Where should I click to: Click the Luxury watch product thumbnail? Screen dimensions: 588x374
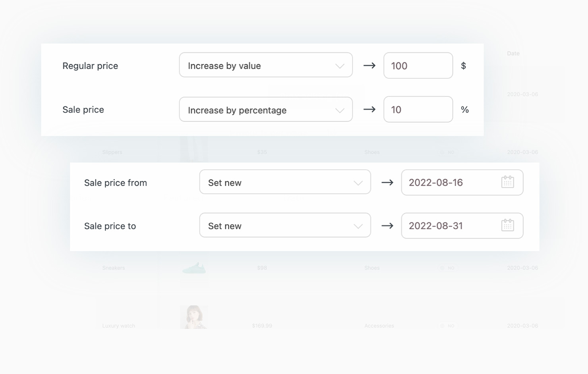pyautogui.click(x=194, y=317)
